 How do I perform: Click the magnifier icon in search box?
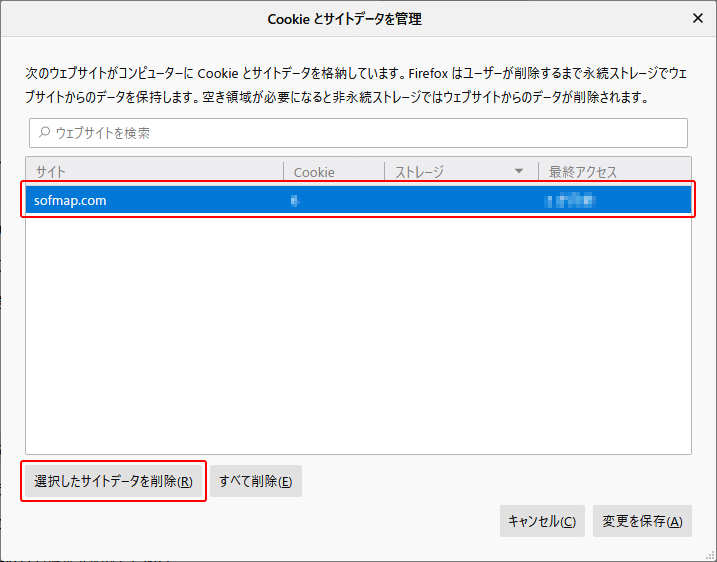click(44, 133)
